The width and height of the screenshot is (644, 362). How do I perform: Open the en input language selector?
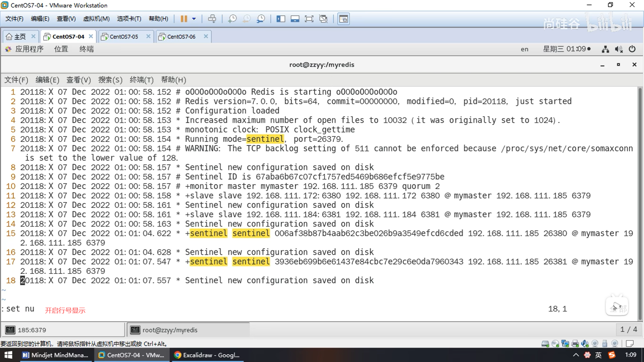pos(524,49)
